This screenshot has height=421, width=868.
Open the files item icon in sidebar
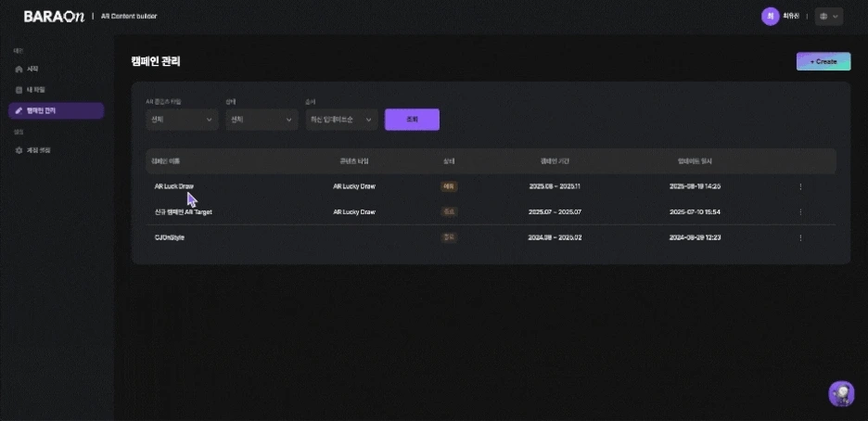click(19, 90)
